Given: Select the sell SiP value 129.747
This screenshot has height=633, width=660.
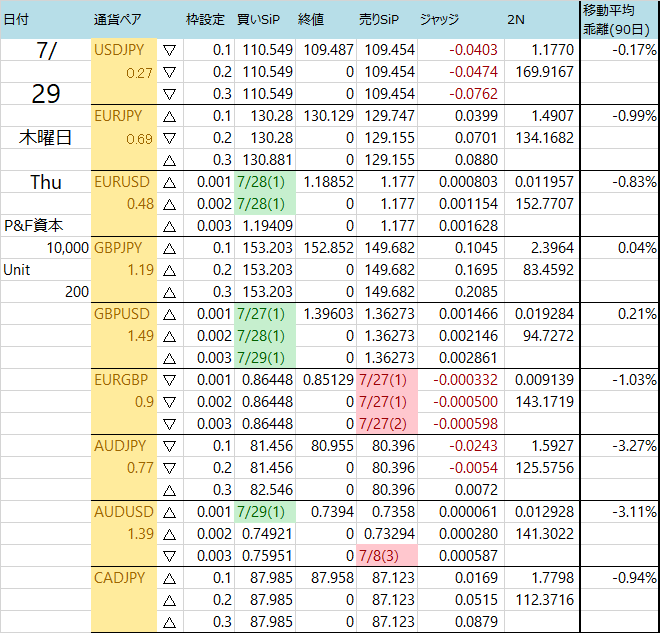Looking at the screenshot, I should [389, 116].
